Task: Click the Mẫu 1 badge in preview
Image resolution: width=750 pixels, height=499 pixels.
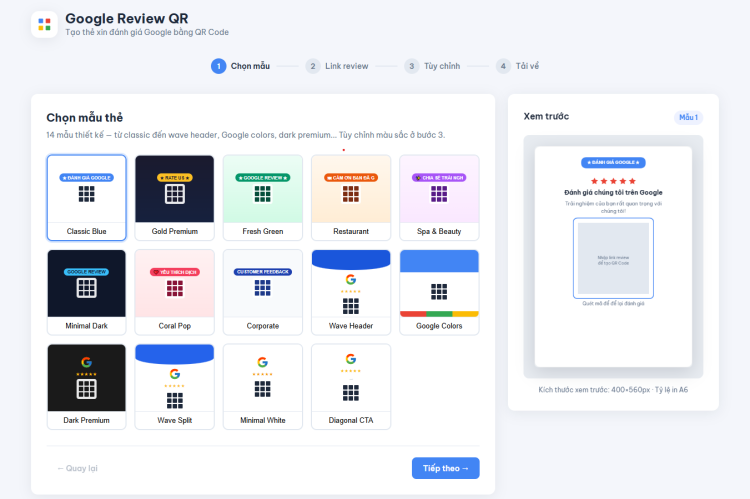Action: click(x=688, y=117)
